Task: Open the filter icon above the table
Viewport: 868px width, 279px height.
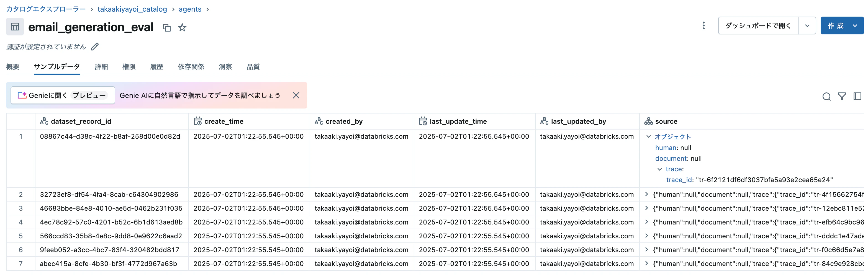Action: 842,97
